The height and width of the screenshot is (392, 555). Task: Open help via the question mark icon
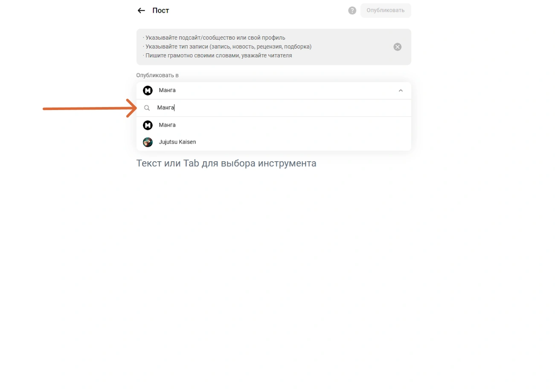click(352, 11)
